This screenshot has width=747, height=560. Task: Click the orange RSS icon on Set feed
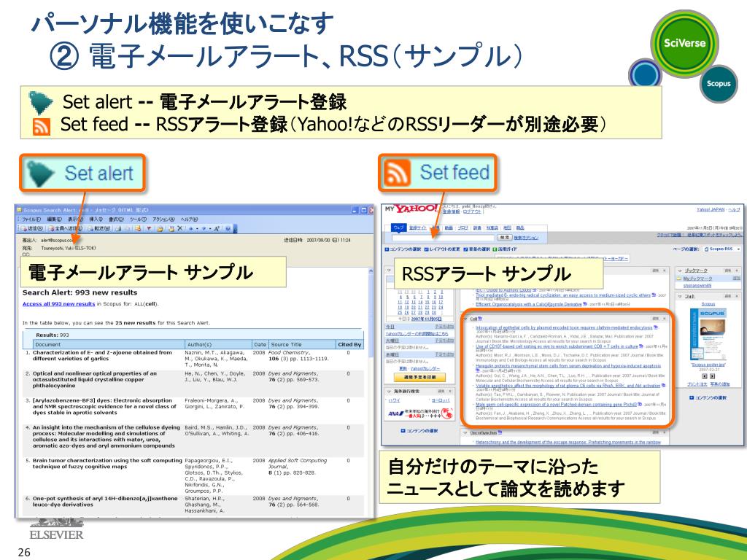(x=397, y=172)
